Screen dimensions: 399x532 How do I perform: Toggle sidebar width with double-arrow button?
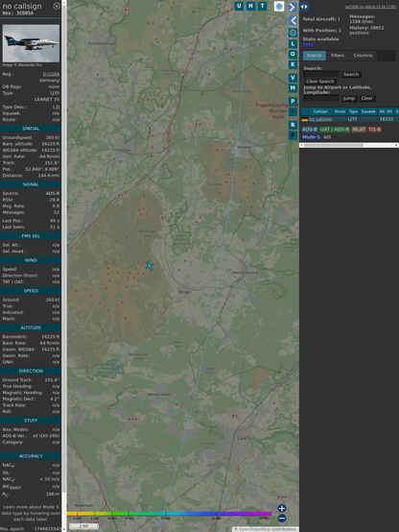click(x=304, y=7)
